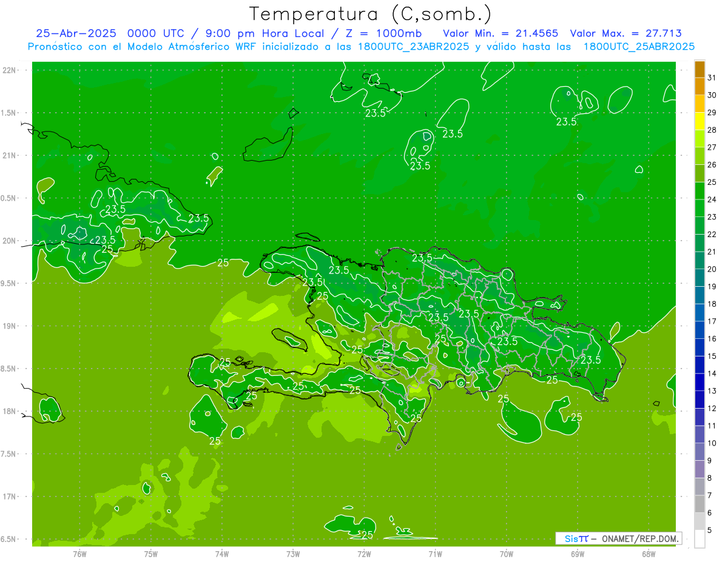This screenshot has height=562, width=728.
Task: Click the teal colorbar swatch between 19 and 20
Action: coord(699,278)
